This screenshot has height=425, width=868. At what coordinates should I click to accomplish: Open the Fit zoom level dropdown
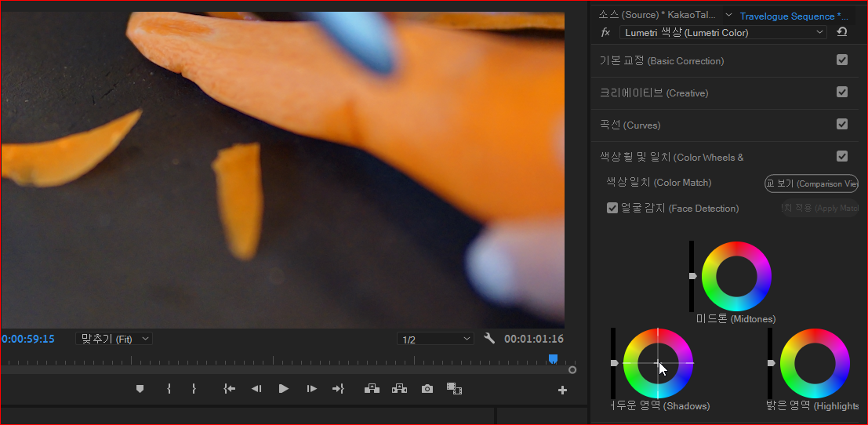[114, 339]
